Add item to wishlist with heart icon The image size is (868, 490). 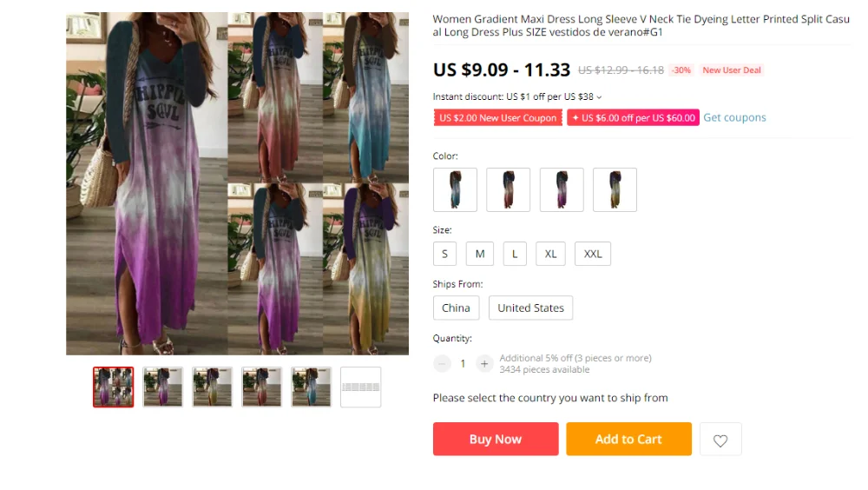click(720, 440)
